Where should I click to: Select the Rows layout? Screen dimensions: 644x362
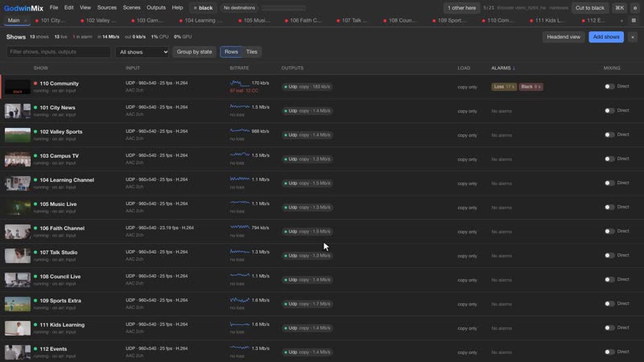pos(231,51)
